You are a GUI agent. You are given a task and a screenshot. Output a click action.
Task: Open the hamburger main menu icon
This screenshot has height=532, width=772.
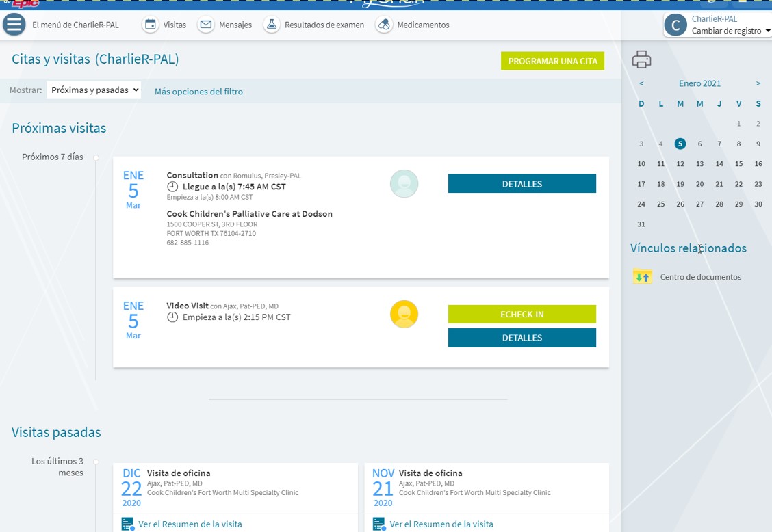coord(14,25)
